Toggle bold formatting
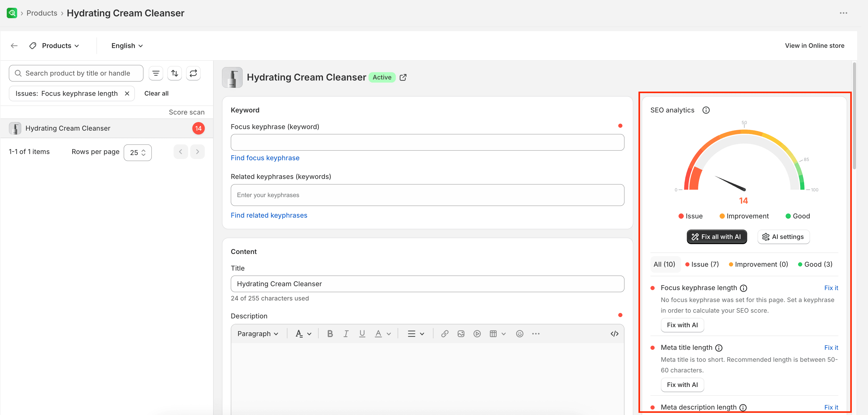The image size is (868, 415). (x=330, y=333)
